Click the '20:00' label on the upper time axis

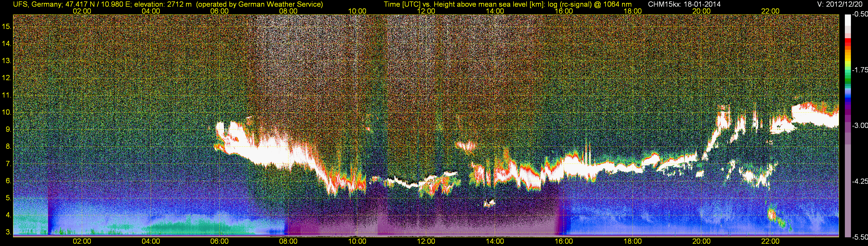click(x=702, y=11)
